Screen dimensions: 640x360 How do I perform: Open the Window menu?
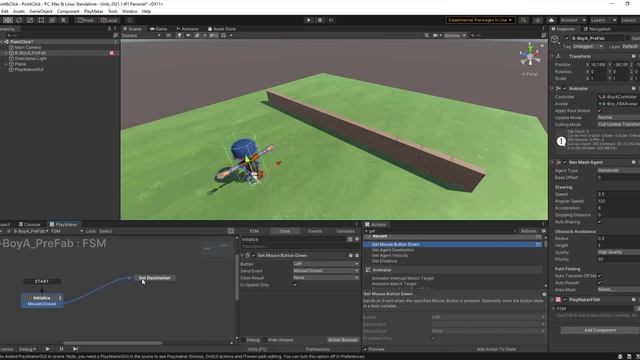129,11
